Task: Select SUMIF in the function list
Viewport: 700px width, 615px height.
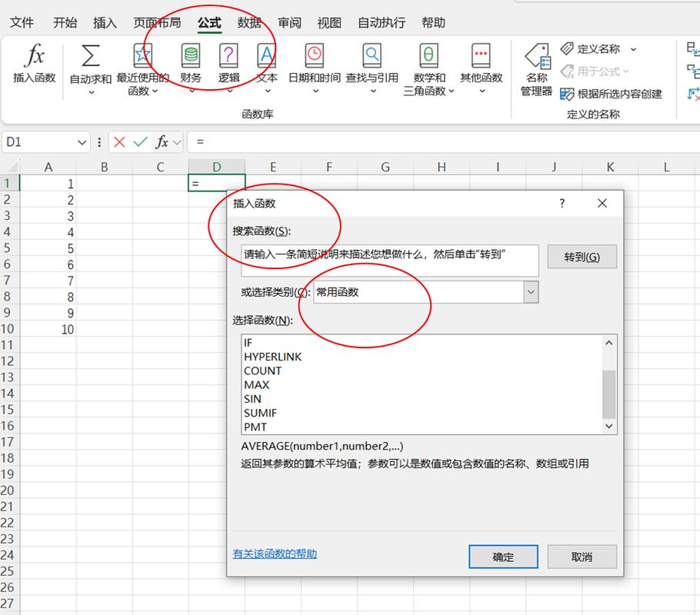Action: pyautogui.click(x=261, y=413)
